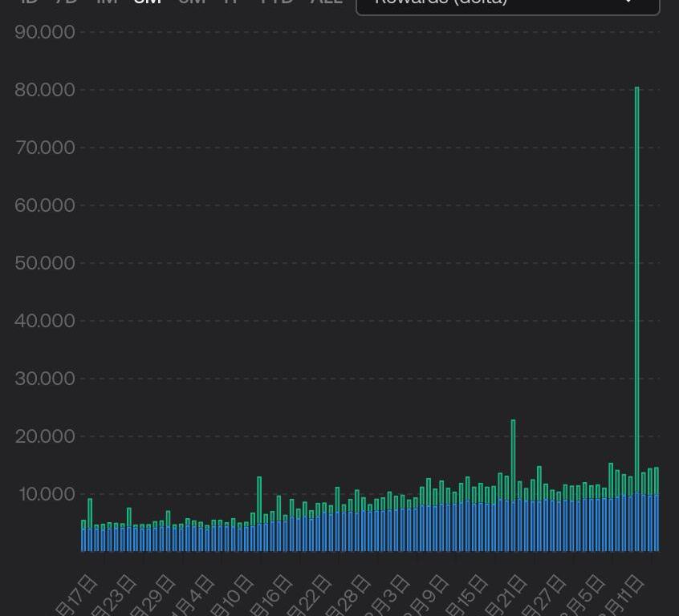The image size is (679, 616).
Task: Select the 7D time range tab
Action: point(67,2)
